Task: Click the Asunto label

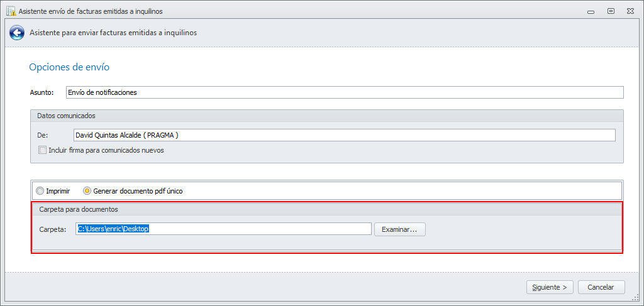Action: coord(42,92)
